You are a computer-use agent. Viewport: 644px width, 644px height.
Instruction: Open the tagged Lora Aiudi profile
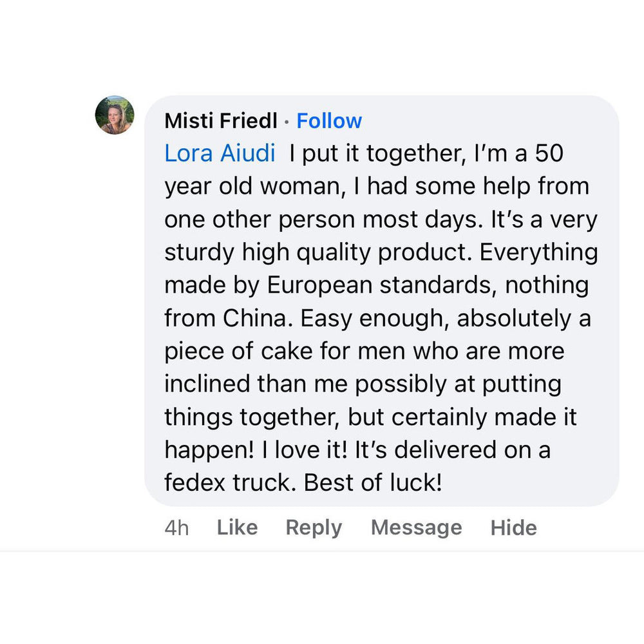(220, 153)
